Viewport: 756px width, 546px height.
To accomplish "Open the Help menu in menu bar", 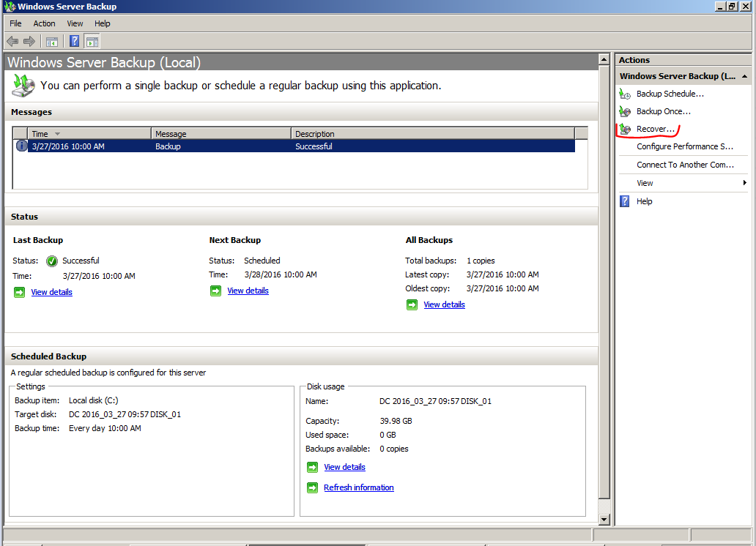I will pyautogui.click(x=103, y=23).
